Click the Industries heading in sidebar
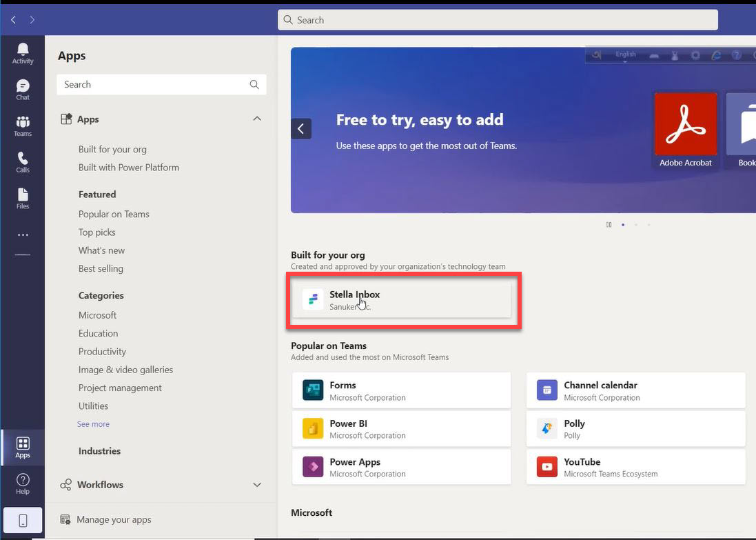Image resolution: width=756 pixels, height=540 pixels. click(99, 451)
